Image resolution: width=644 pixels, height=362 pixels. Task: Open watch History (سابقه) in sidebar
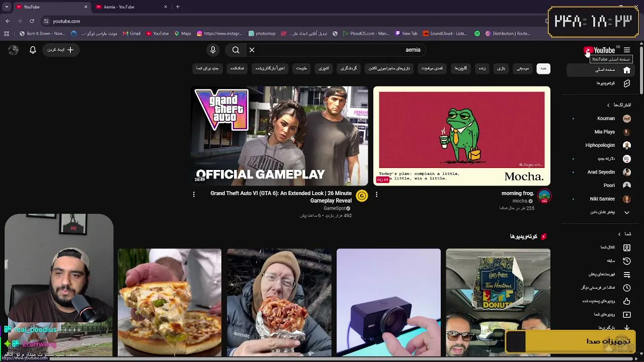pos(600,261)
